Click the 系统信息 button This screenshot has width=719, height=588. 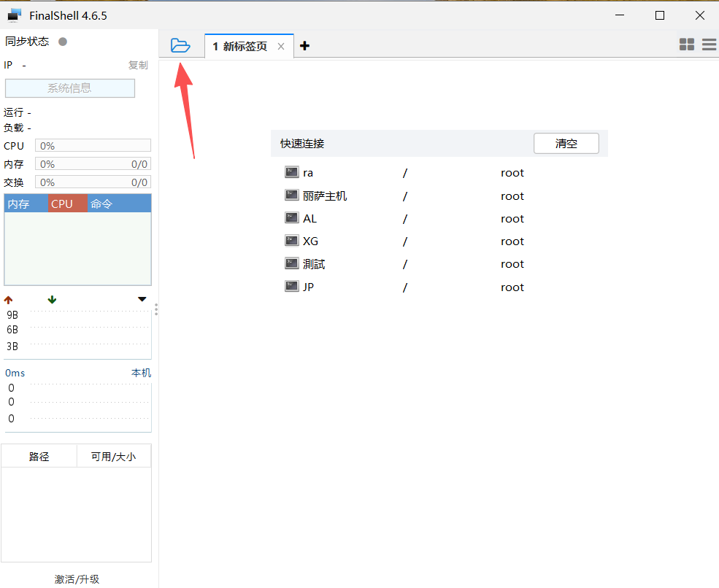click(69, 88)
